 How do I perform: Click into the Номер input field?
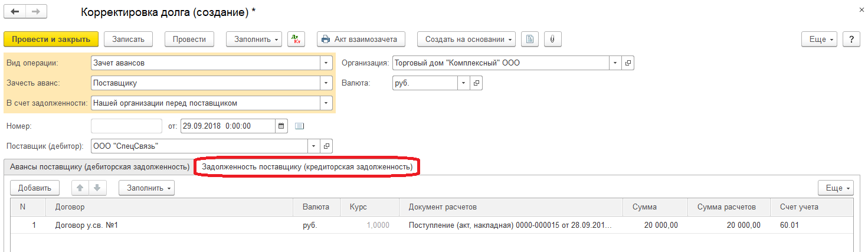[126, 126]
